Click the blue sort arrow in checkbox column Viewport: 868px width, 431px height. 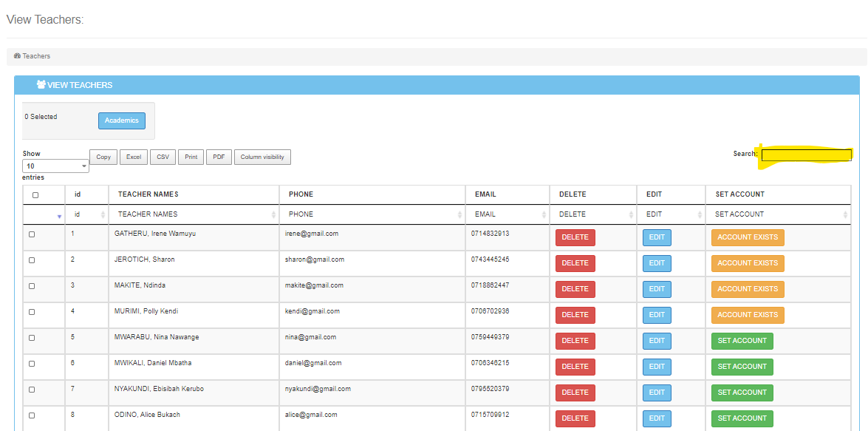59,217
